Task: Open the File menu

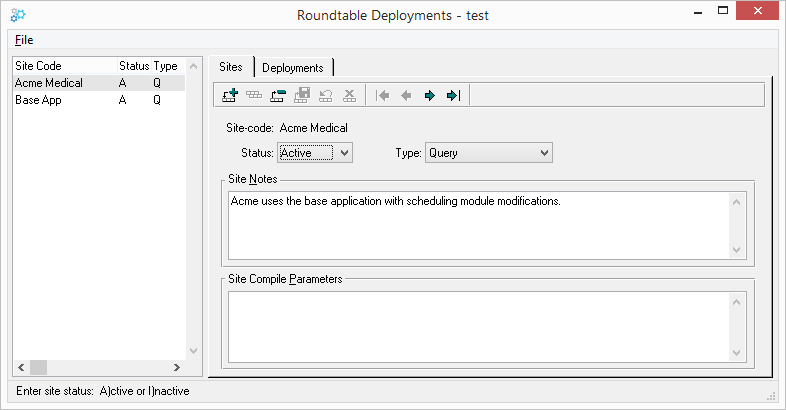Action: 24,40
